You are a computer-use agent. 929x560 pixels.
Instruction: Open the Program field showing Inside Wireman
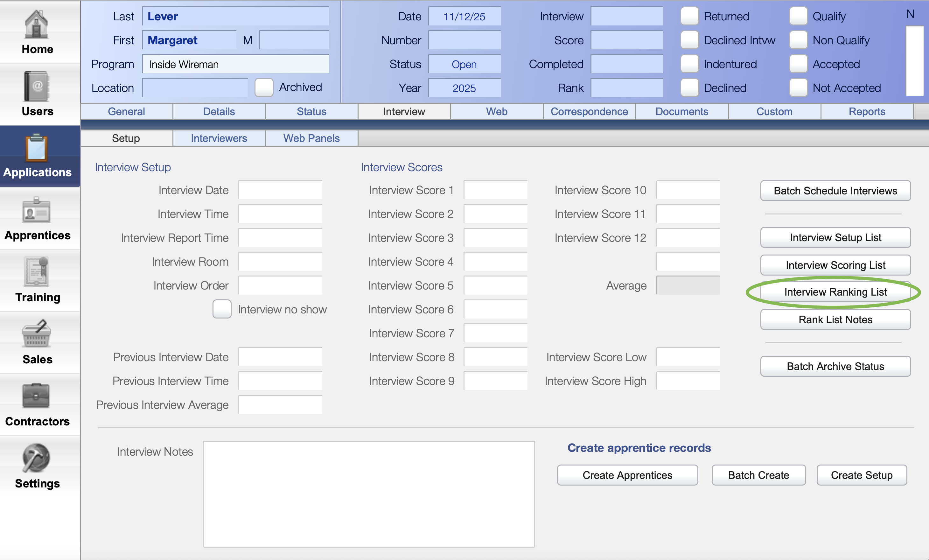tap(236, 64)
